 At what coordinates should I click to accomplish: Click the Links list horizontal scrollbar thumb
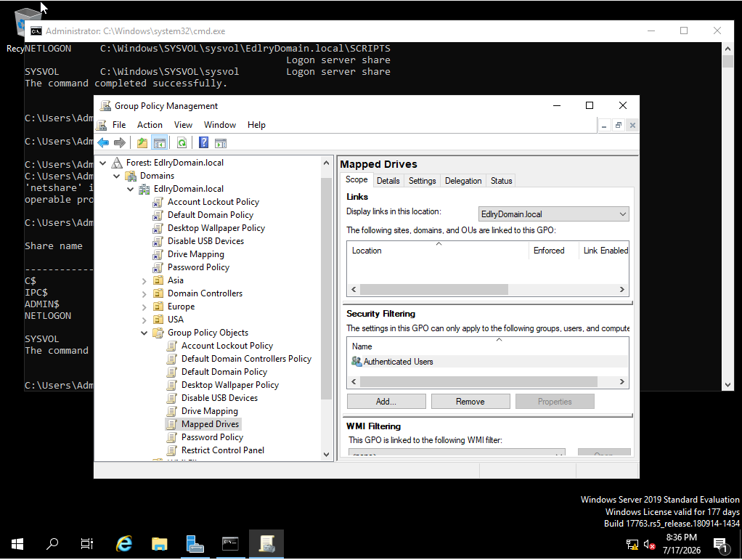tap(434, 289)
